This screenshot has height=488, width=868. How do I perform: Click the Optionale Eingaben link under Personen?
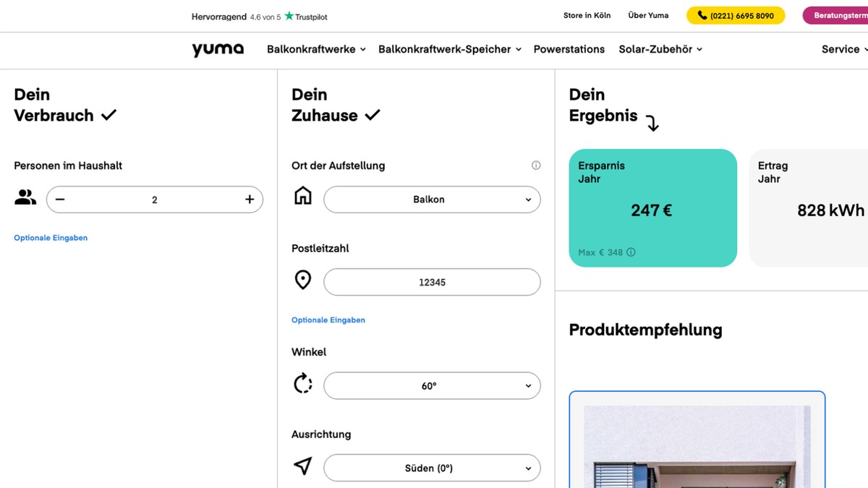pos(51,237)
